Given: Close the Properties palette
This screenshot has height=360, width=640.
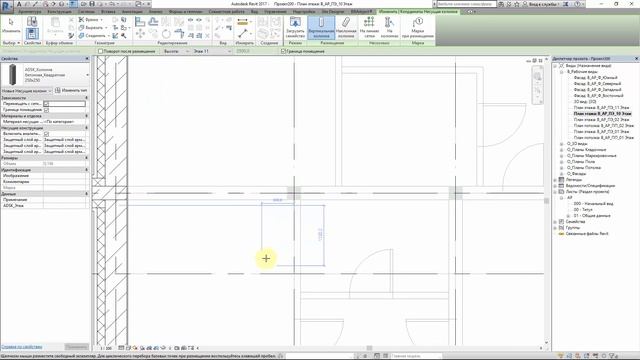Looking at the screenshot, I should coord(87,59).
